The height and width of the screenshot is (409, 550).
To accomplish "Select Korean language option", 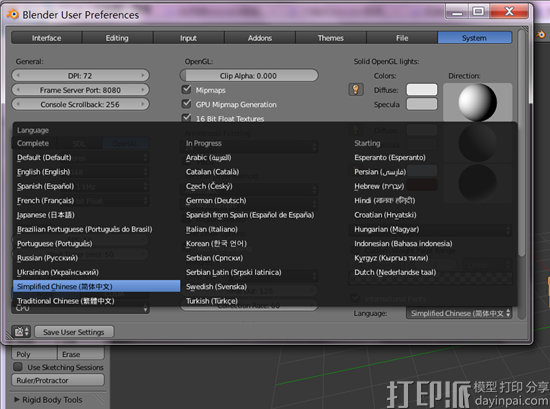I will [265, 243].
